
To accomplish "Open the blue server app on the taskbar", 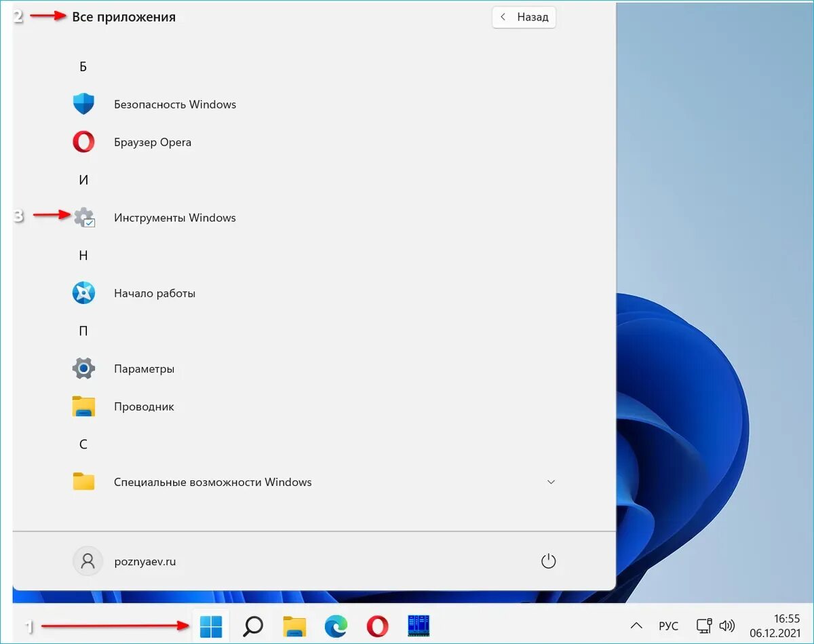I will click(419, 626).
